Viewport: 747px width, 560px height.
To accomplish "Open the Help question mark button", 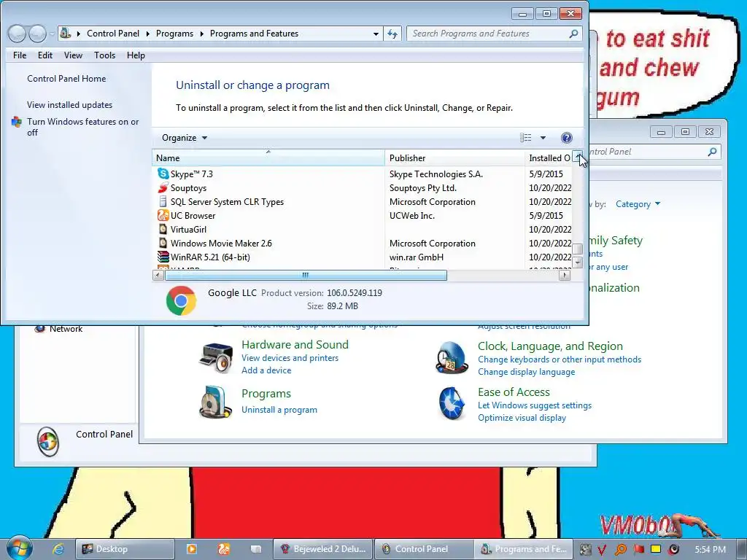I will [566, 138].
